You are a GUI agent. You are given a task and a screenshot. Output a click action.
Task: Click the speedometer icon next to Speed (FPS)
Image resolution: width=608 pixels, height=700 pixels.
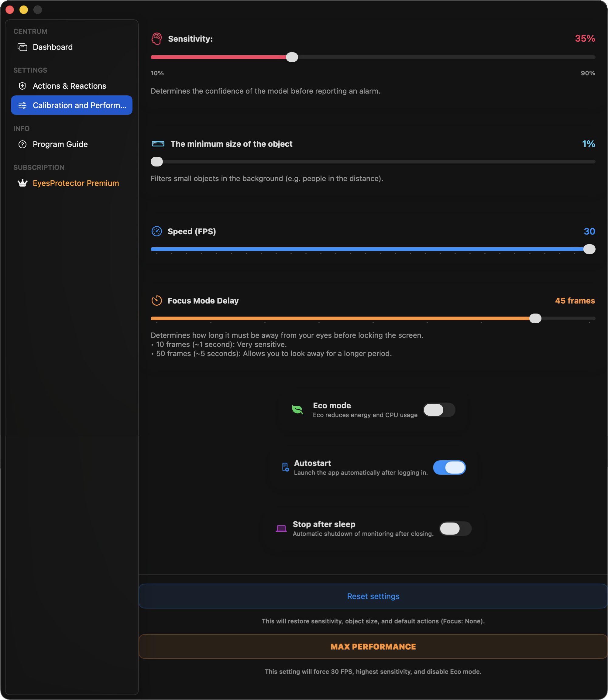[x=157, y=232]
